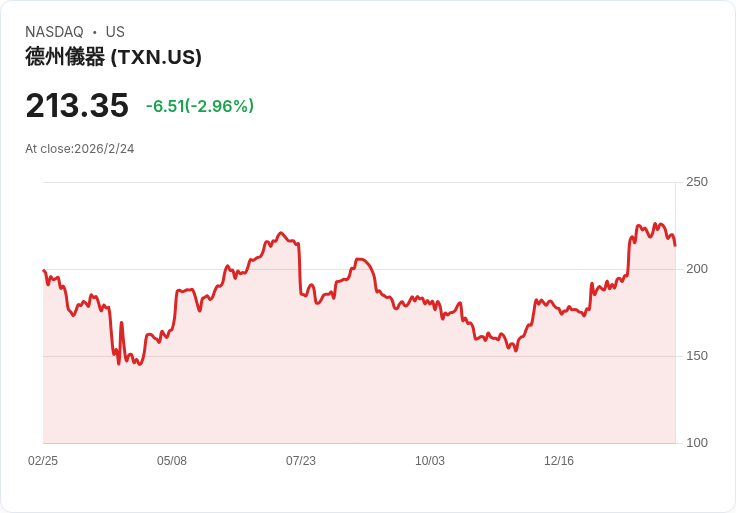Select the 100 y-axis label

697,443
